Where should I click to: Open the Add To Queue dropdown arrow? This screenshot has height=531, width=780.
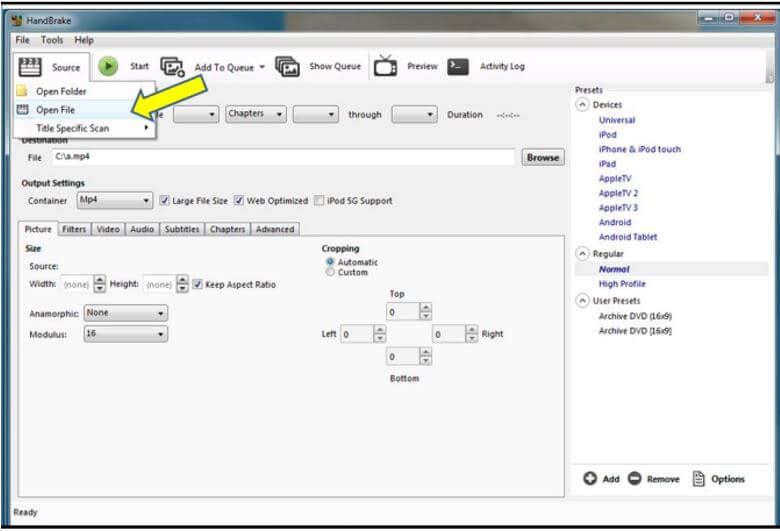[262, 67]
